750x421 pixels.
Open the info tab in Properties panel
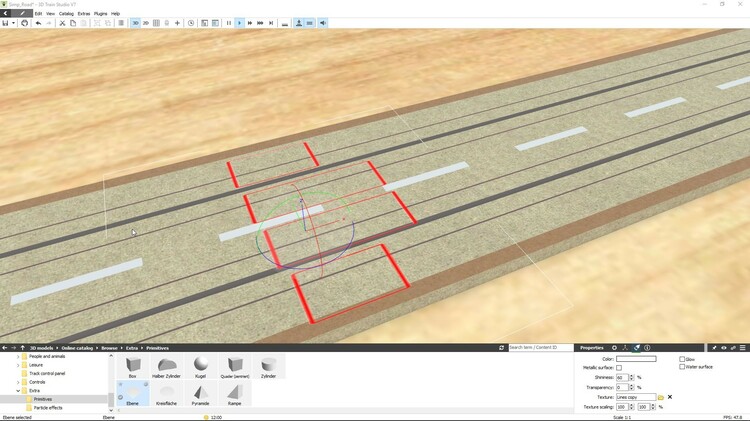[647, 348]
